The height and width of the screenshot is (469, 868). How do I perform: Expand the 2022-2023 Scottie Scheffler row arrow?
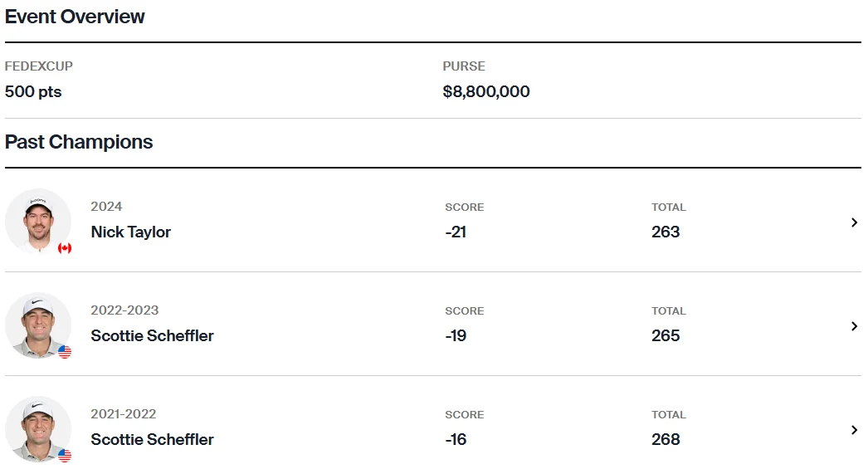point(854,326)
